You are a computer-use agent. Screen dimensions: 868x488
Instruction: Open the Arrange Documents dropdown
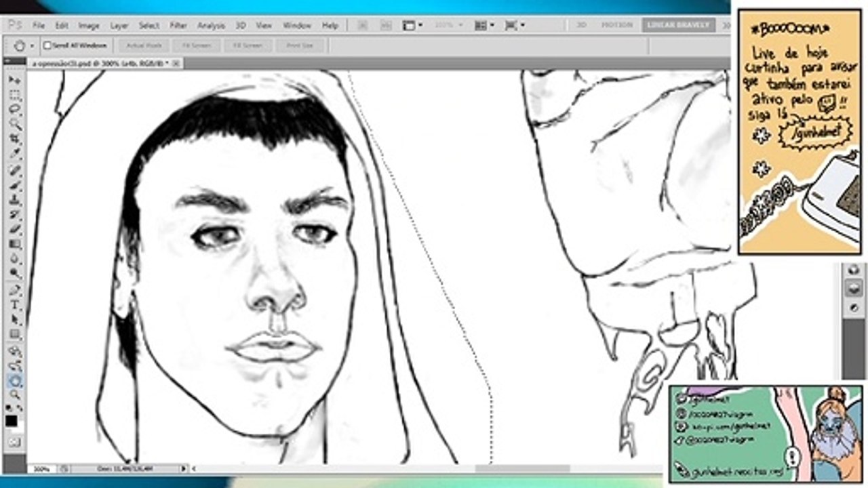click(x=484, y=25)
